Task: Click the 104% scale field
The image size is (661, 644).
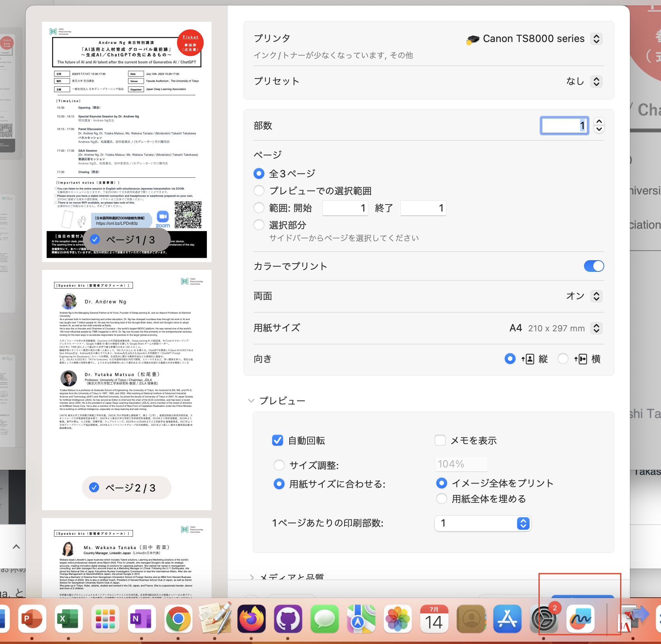Action: tap(461, 464)
